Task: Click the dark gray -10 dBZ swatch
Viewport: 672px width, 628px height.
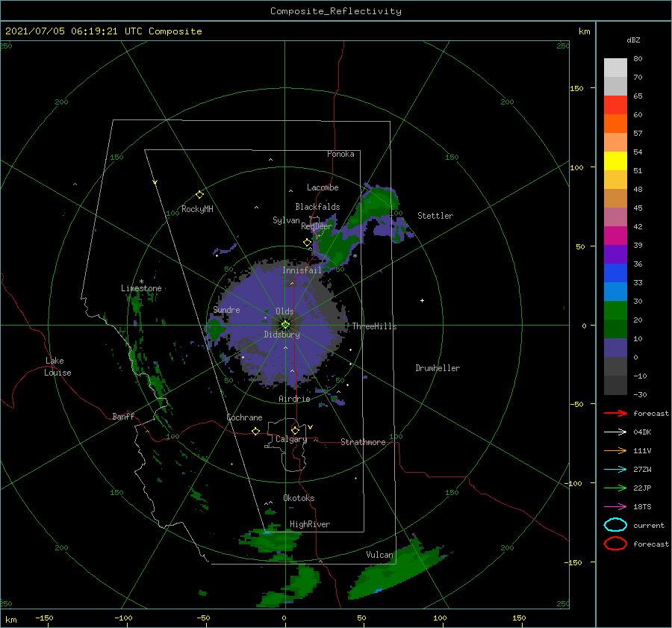Action: tap(615, 385)
